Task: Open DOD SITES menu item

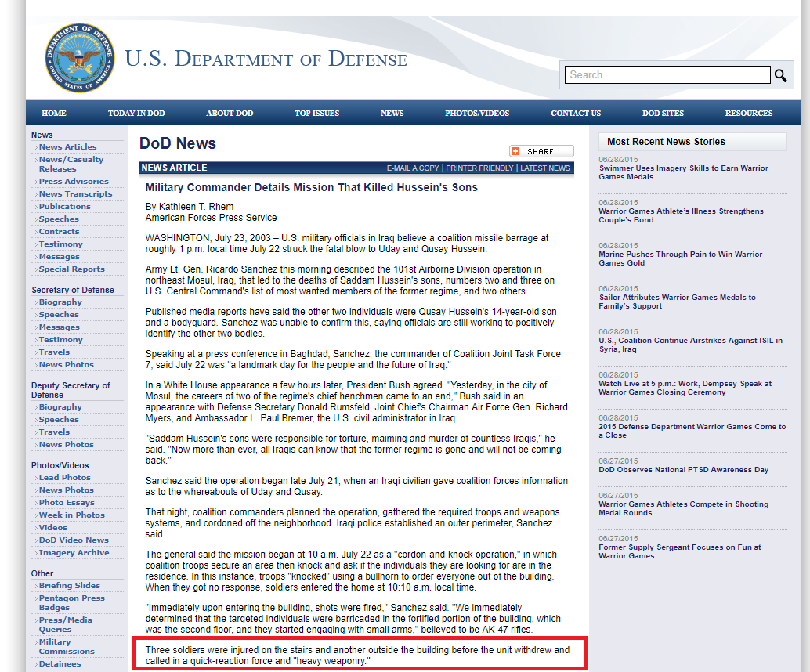Action: [x=663, y=113]
